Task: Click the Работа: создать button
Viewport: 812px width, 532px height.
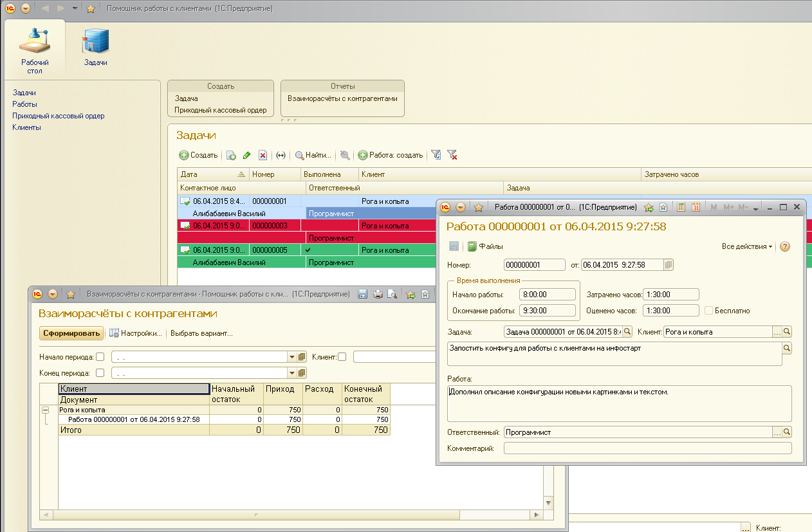Action: pos(391,155)
